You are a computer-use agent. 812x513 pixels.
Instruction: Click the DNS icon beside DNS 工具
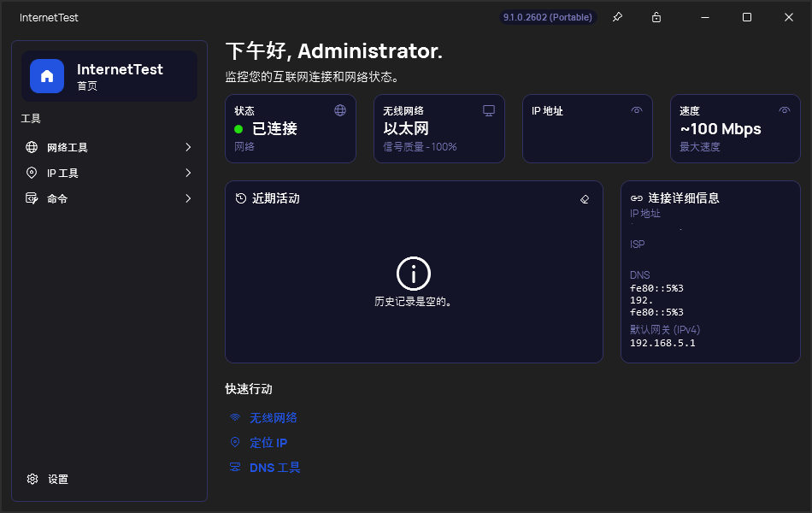pos(234,467)
